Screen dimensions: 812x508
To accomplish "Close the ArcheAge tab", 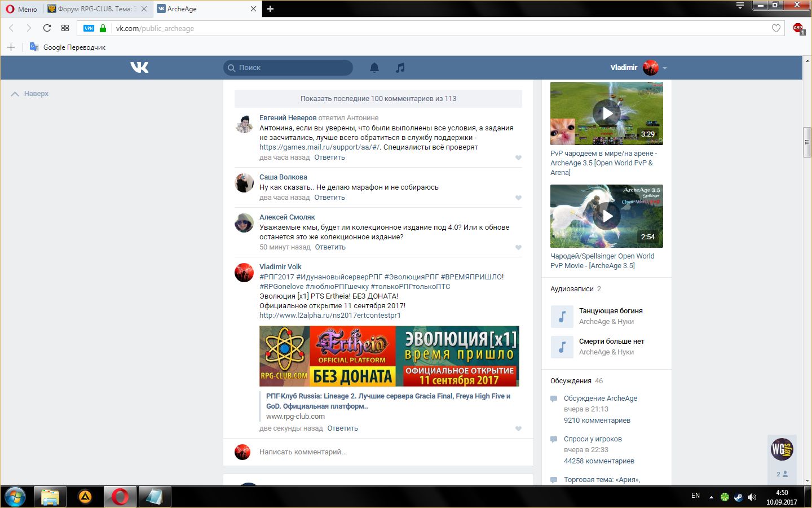I will pos(253,9).
